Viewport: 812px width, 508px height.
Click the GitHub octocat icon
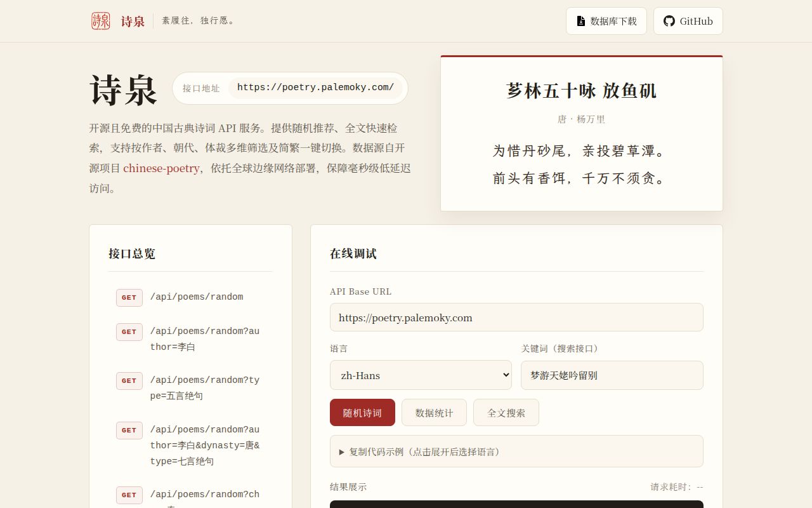point(669,21)
